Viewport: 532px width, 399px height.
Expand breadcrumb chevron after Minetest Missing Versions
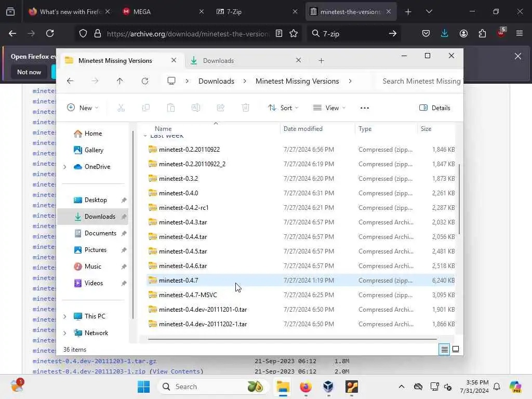pos(350,81)
